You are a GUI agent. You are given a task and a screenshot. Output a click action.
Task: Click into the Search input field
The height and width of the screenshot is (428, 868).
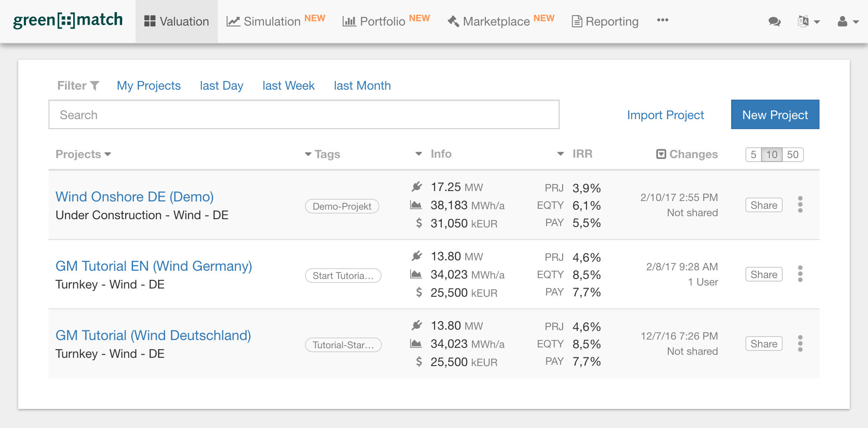coord(304,115)
